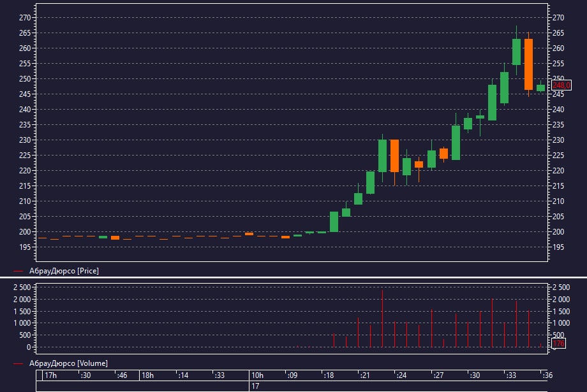Click 500 on the left volume axis
This screenshot has width=587, height=392.
pos(25,335)
